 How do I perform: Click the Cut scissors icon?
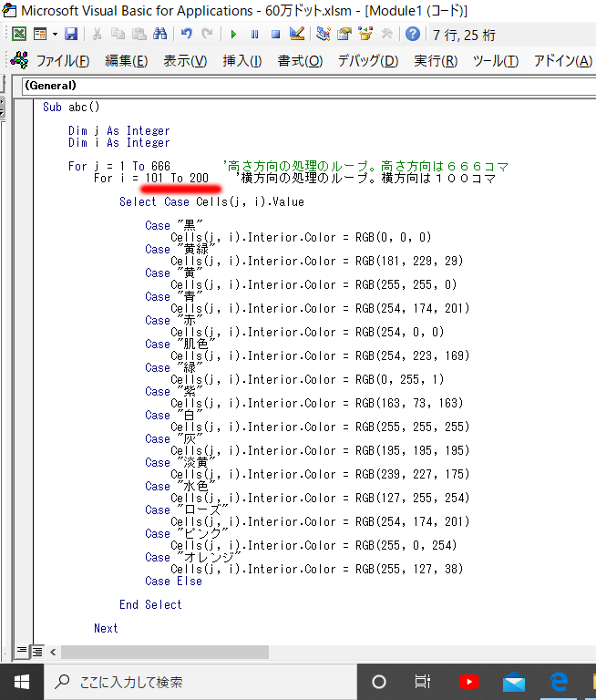[x=97, y=34]
